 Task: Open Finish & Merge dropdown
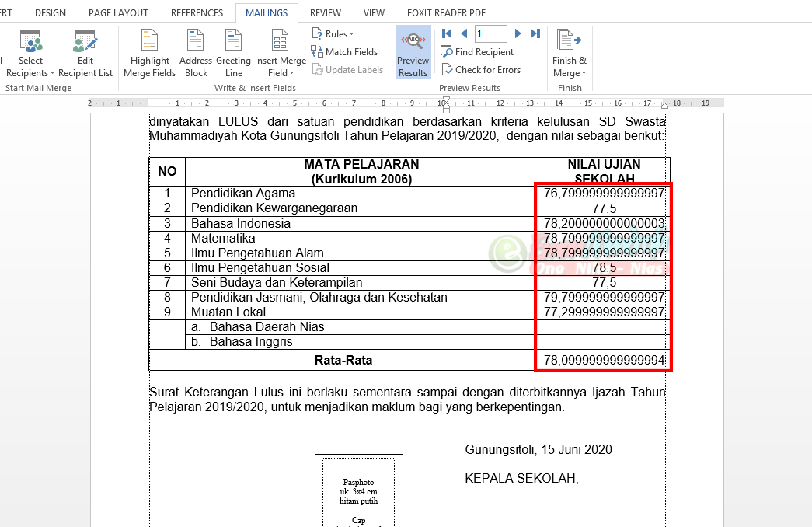[569, 54]
